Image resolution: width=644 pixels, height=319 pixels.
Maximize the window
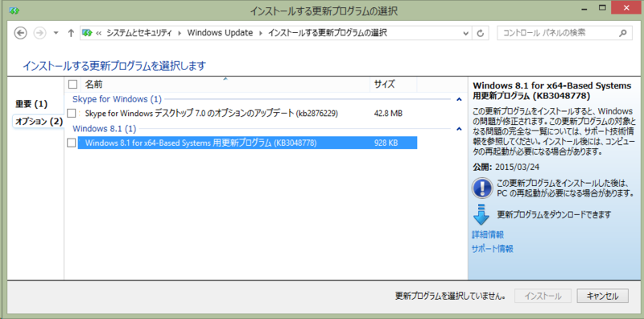(602, 7)
